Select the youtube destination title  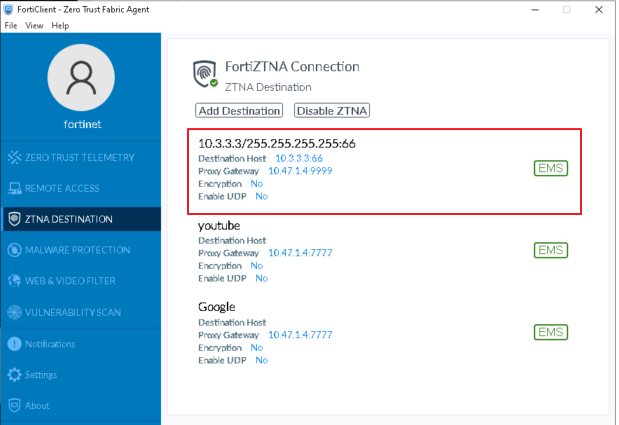[219, 226]
